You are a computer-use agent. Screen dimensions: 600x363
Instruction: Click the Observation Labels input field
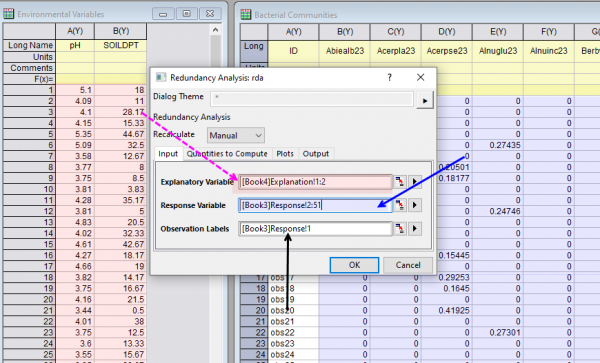click(315, 229)
